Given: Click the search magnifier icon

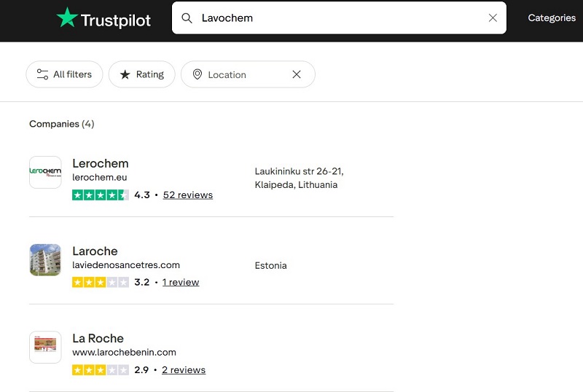Looking at the screenshot, I should (x=187, y=18).
